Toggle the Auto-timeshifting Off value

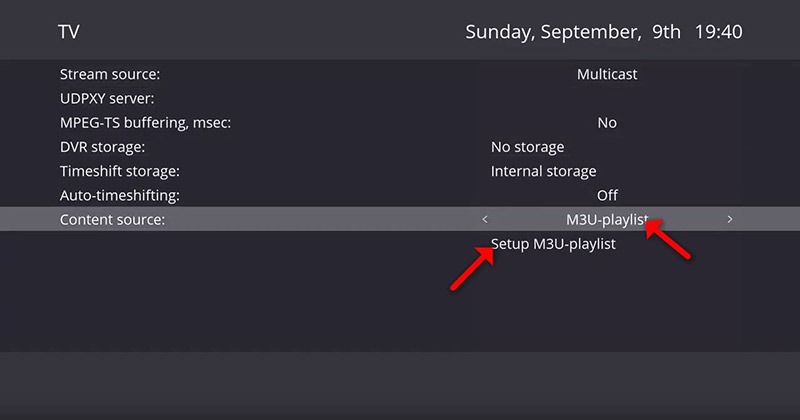click(x=607, y=195)
